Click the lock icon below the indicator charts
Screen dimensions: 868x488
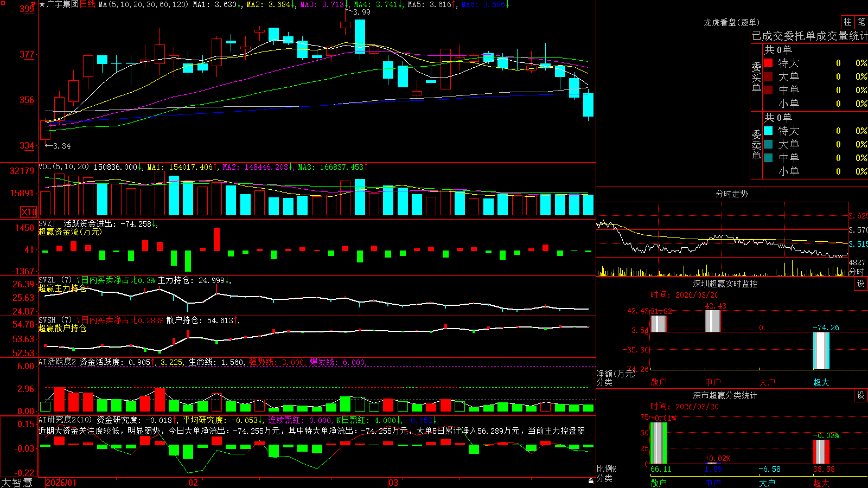pyautogui.click(x=591, y=481)
